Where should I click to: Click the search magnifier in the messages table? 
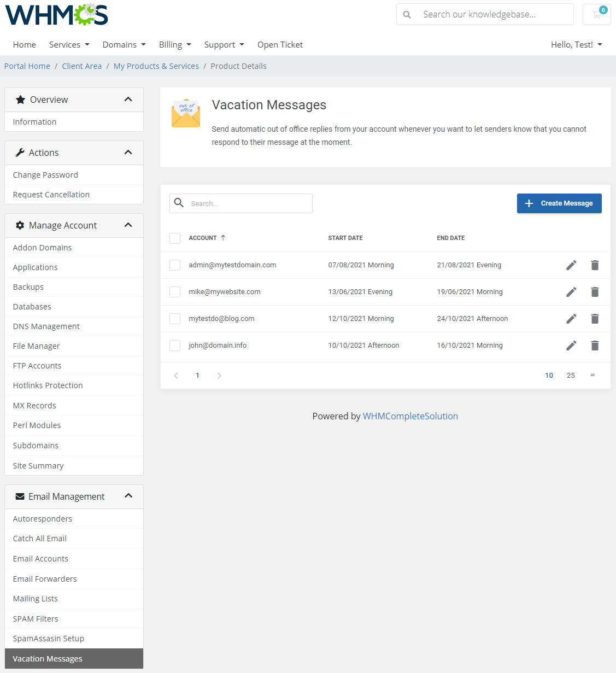pos(179,203)
